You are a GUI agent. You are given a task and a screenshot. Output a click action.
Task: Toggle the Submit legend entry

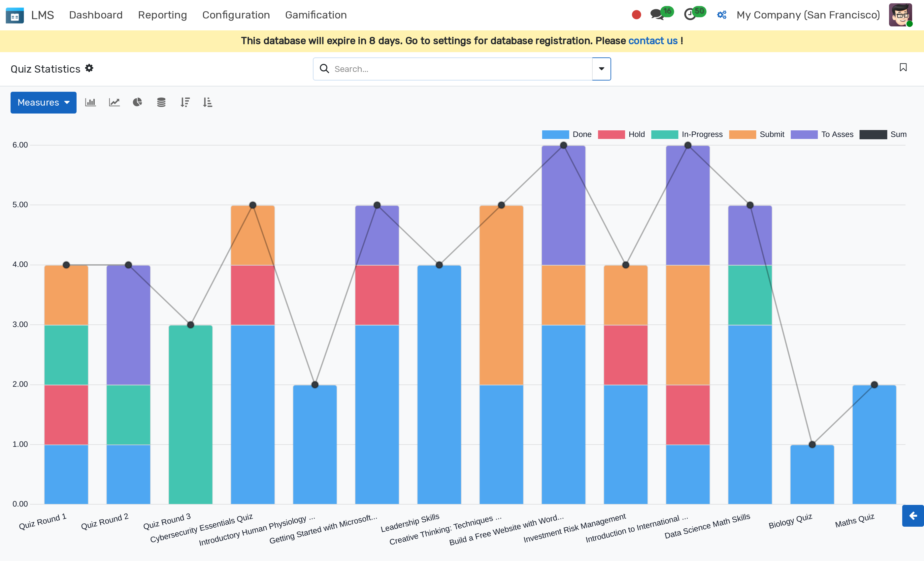tap(756, 135)
